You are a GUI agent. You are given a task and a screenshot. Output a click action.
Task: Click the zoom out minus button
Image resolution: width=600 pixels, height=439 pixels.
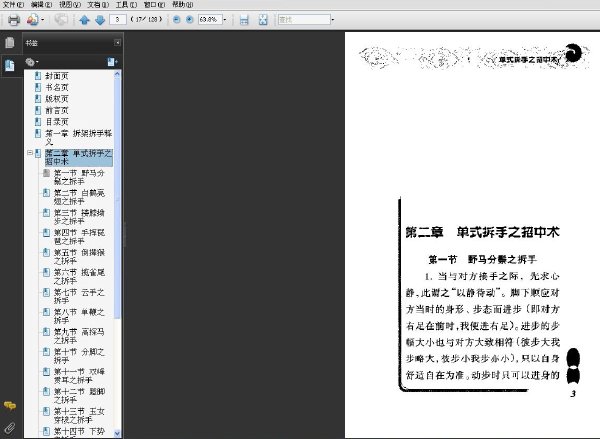click(176, 19)
